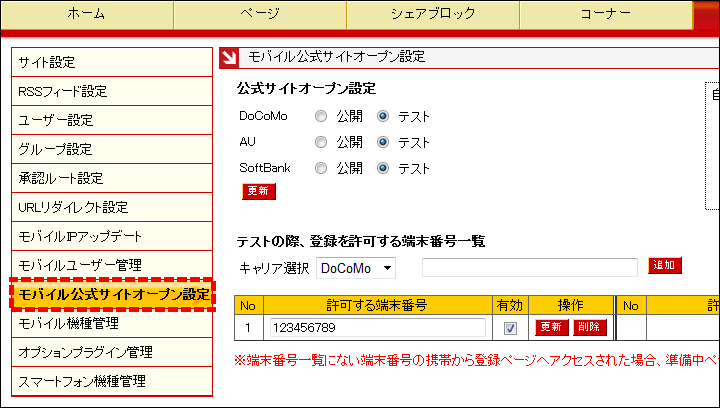The image size is (720, 408).
Task: Click the first table's leftmost No column header
Action: coord(248,305)
